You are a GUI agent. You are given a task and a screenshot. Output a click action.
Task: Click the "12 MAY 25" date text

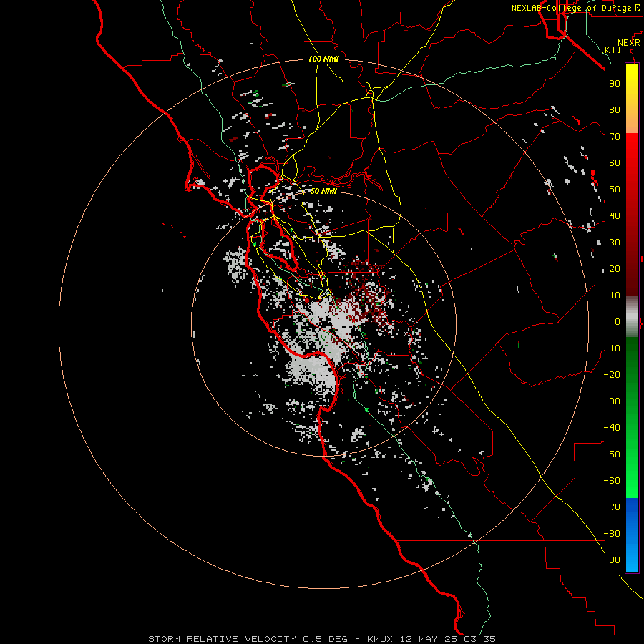tap(428, 639)
